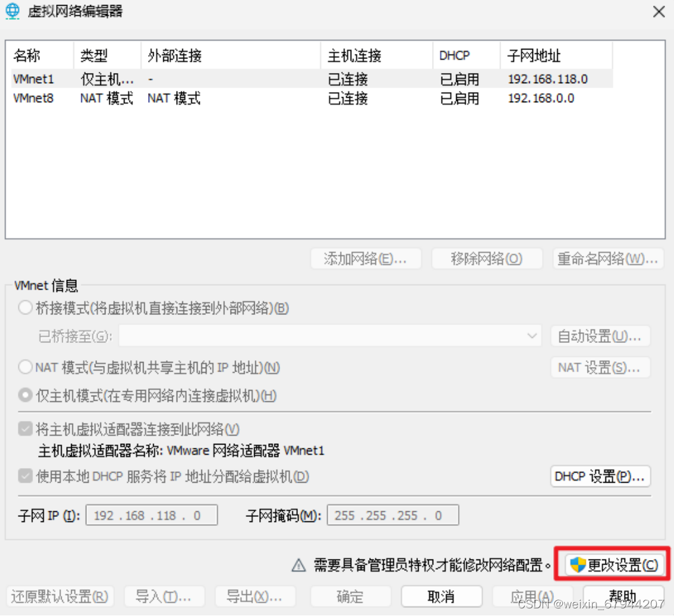Click VMnet1 row's 已启用 DHCP cell

459,79
